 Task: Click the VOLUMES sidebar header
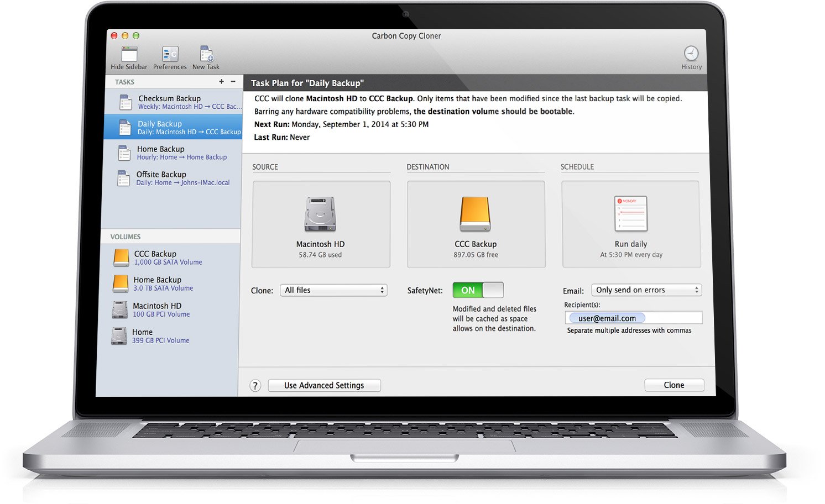click(126, 237)
